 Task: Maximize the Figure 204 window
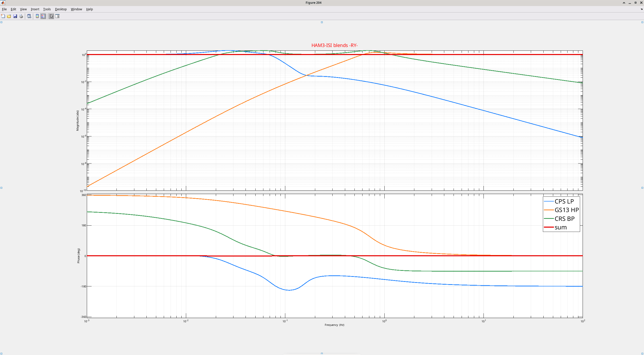coord(635,3)
